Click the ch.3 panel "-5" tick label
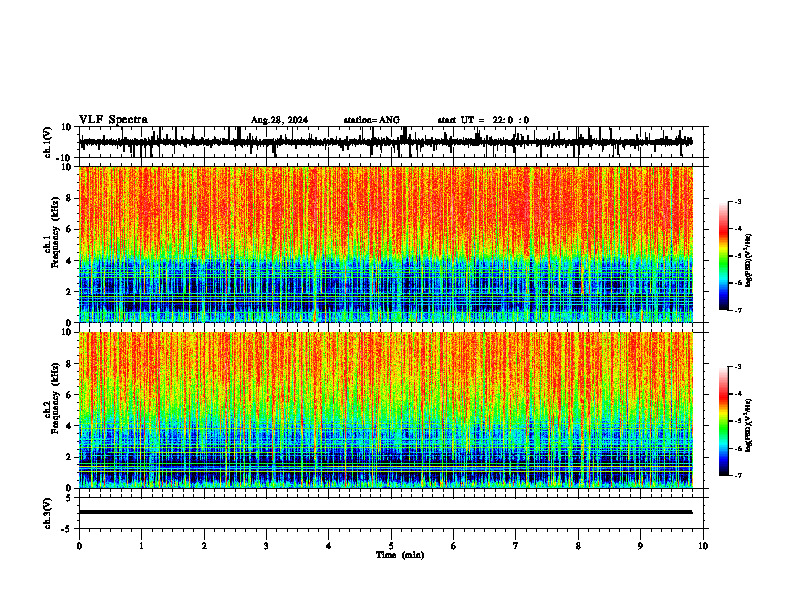Screen dimensions: 792x612 (x=68, y=529)
